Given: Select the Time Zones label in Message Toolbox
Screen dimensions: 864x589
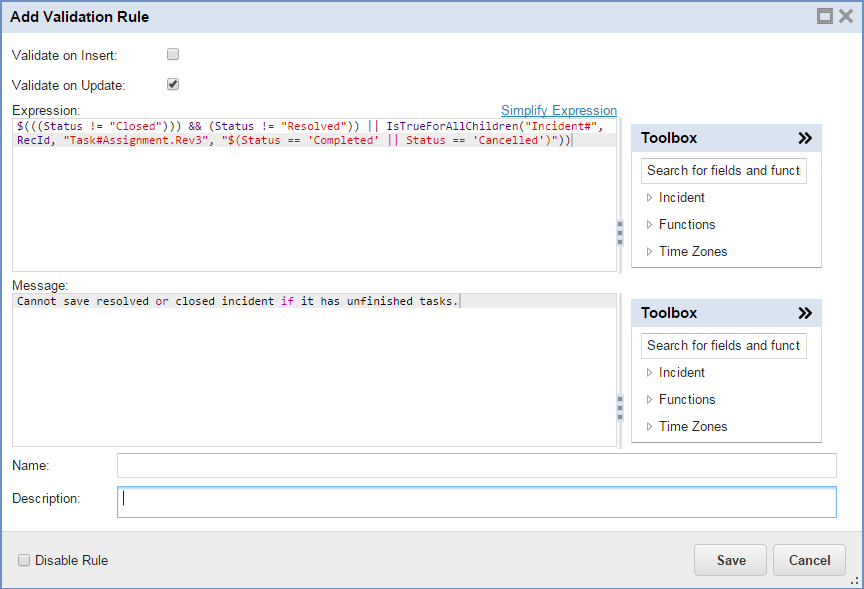Looking at the screenshot, I should pyautogui.click(x=693, y=426).
